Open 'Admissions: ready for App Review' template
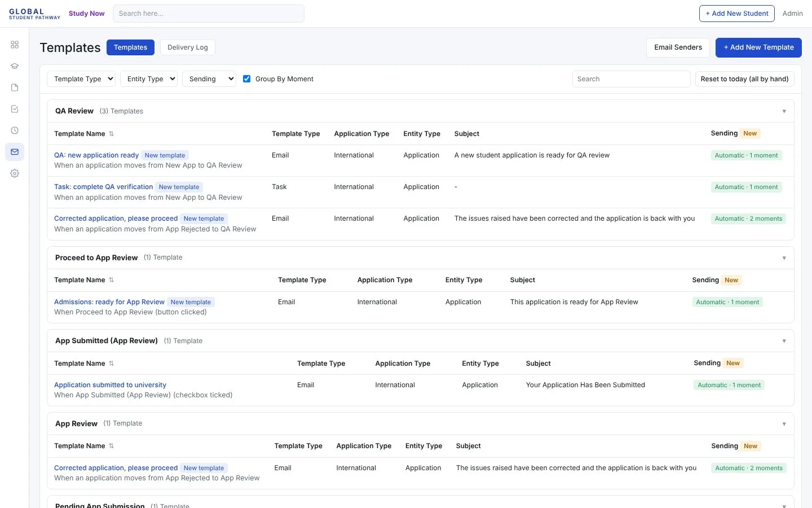812x508 pixels. point(109,302)
